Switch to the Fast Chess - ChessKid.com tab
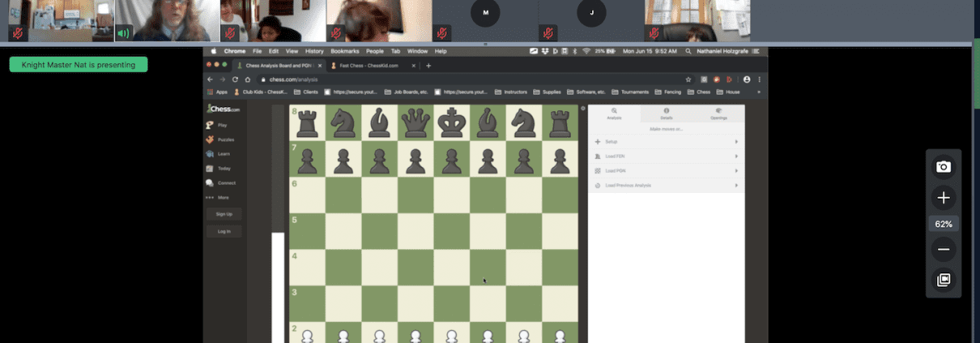Screen dimensions: 980x343 coord(371,66)
